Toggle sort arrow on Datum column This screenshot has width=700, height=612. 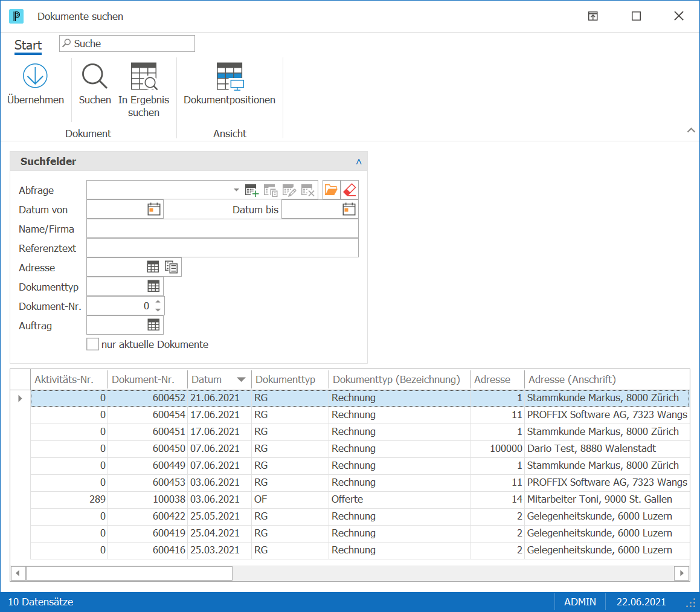(241, 380)
